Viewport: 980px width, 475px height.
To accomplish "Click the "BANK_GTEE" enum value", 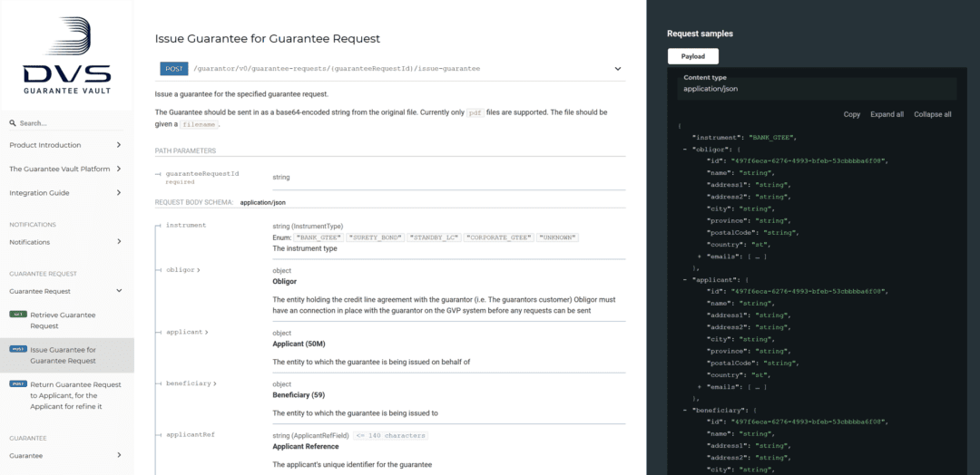I will [x=318, y=237].
